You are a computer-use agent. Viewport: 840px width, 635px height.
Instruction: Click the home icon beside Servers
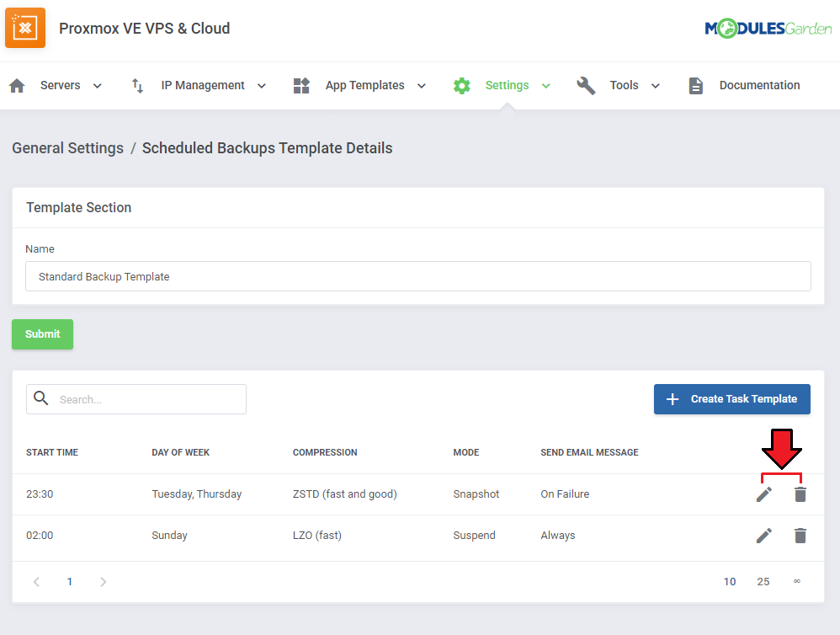[17, 86]
